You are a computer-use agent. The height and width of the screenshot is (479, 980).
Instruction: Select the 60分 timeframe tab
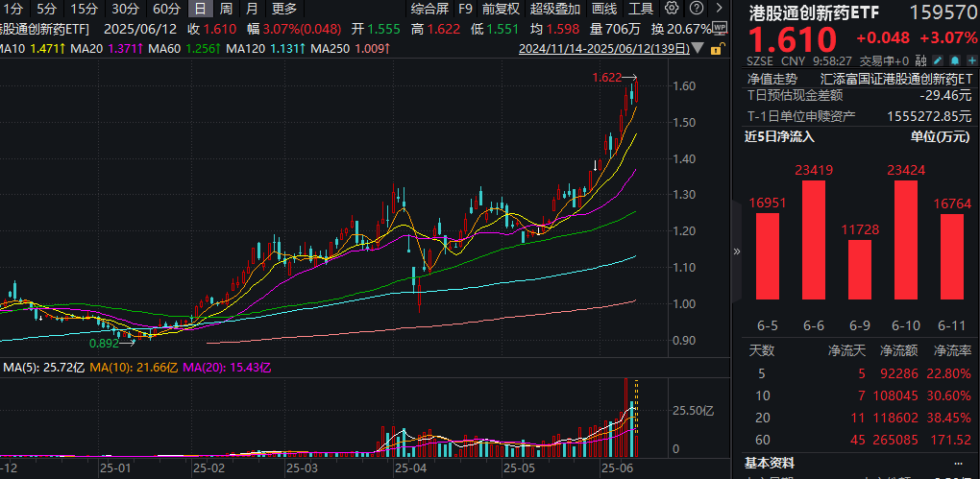(x=167, y=9)
